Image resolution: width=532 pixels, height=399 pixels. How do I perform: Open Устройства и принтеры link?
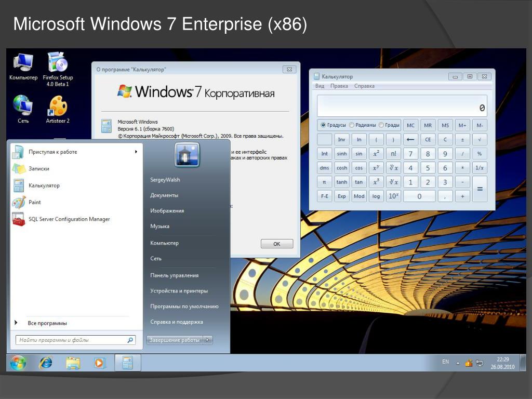pos(179,291)
